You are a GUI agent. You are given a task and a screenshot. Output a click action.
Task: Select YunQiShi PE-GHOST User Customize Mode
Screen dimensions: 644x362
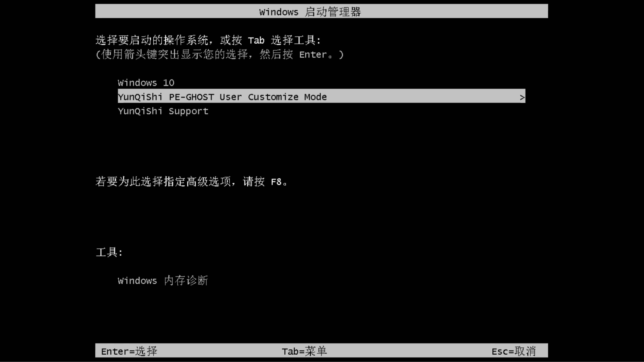321,97
